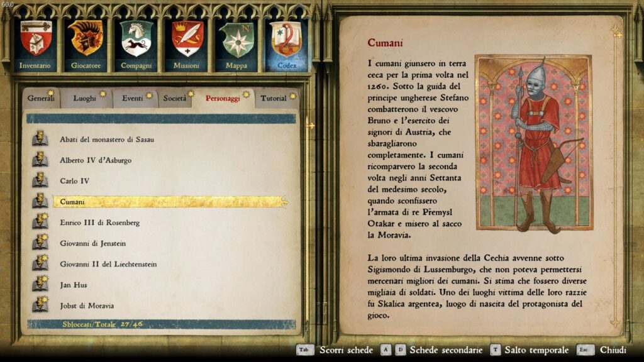The height and width of the screenshot is (362, 644).
Task: Open entry Giovanni II del Liechtenstein
Action: pyautogui.click(x=108, y=264)
